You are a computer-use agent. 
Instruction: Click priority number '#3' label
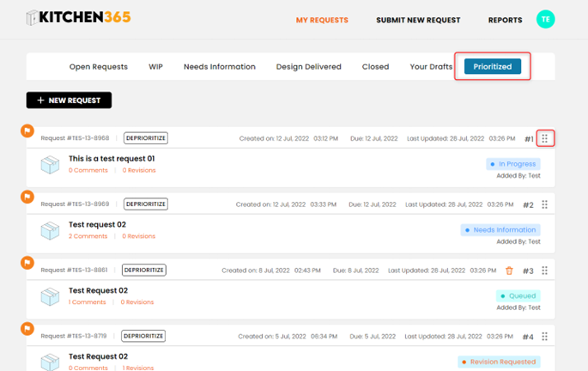pos(528,271)
